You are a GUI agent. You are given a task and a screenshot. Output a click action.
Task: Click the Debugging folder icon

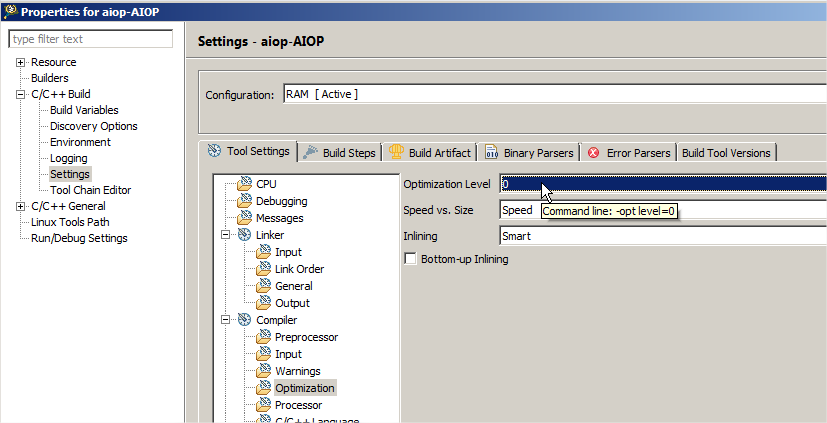(245, 200)
